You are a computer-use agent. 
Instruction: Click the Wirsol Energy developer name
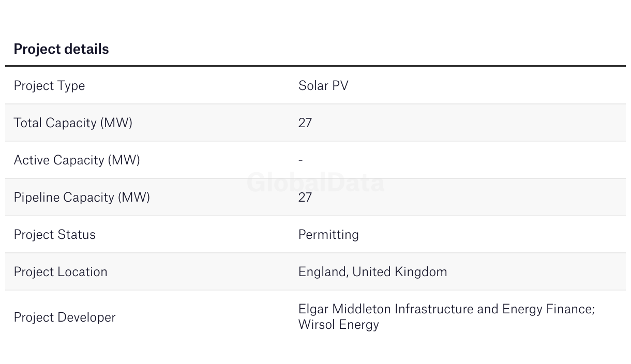(339, 325)
